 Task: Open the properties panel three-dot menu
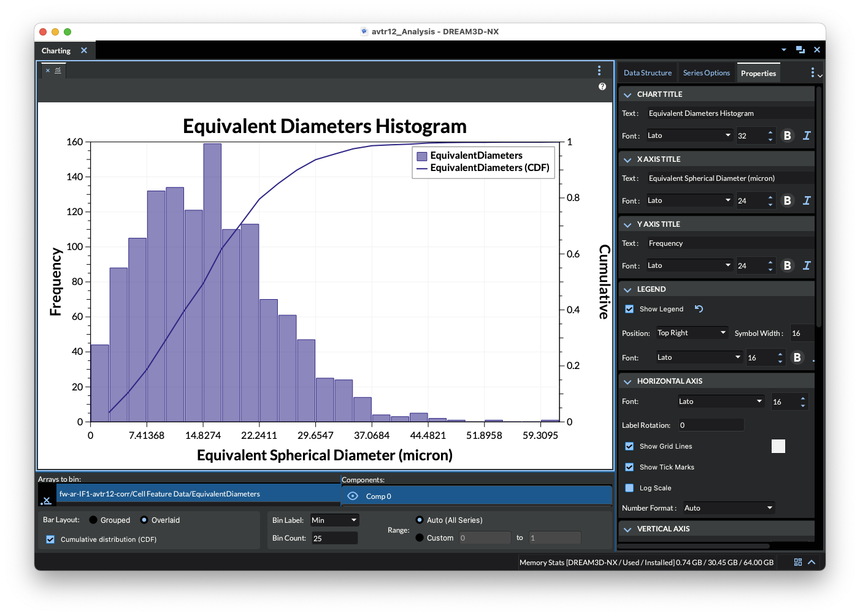click(x=813, y=73)
